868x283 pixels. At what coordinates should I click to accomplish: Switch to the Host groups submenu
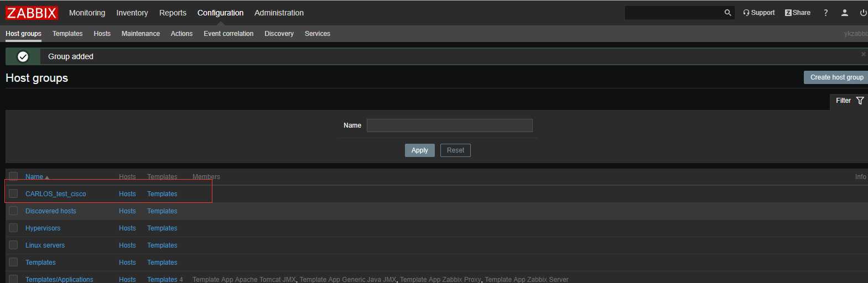23,34
